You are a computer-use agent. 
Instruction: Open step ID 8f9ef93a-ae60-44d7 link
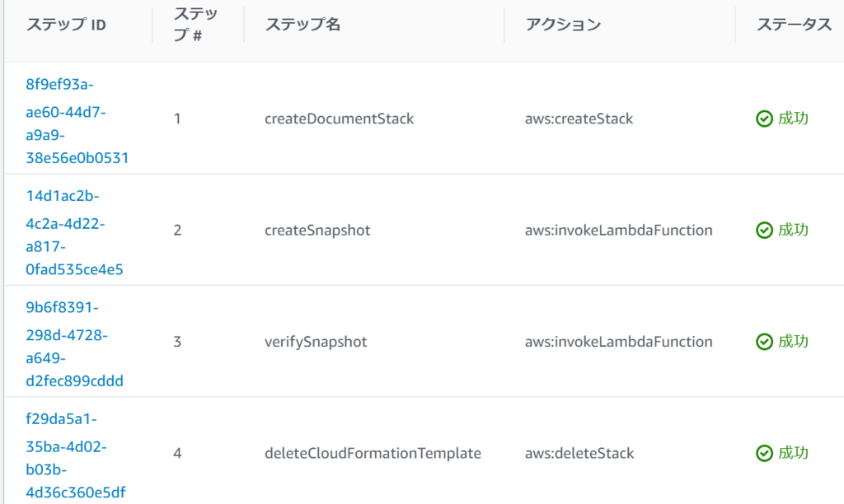[77, 121]
